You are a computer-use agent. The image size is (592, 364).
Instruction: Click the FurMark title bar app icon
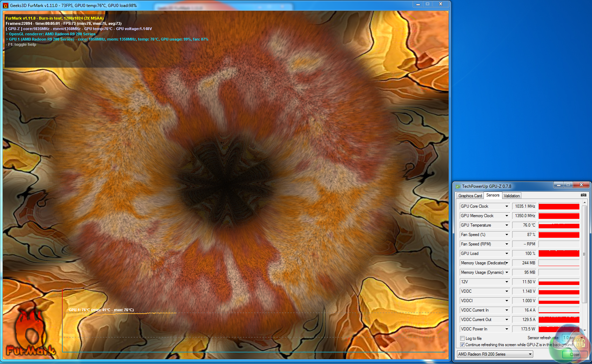(6, 5)
